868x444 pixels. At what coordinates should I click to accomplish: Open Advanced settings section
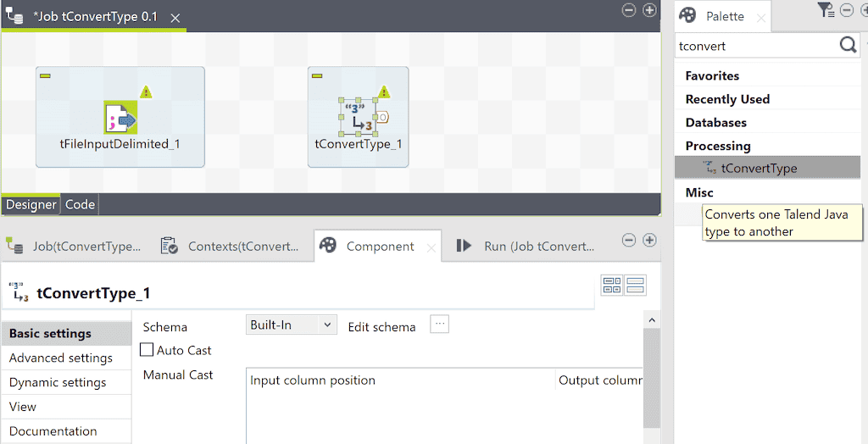66,358
